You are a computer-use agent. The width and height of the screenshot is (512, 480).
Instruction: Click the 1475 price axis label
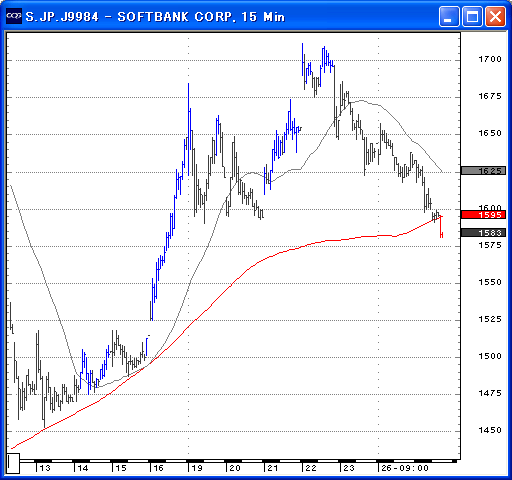coord(490,393)
